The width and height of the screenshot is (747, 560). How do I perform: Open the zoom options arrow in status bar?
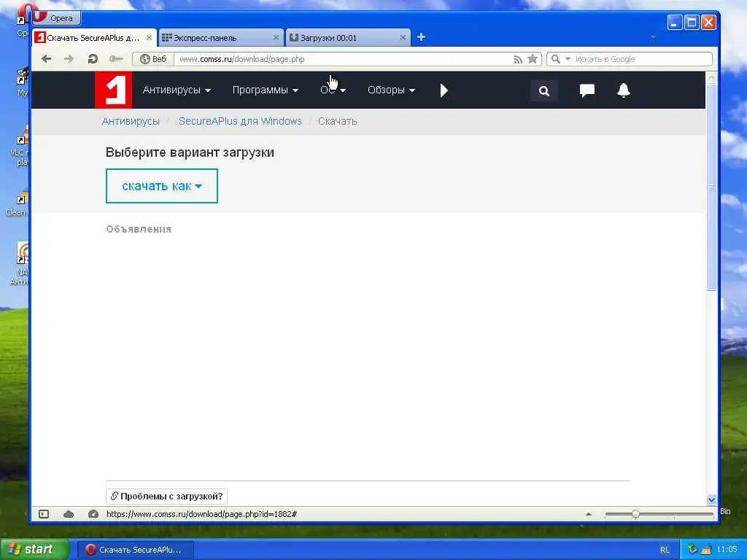click(589, 514)
